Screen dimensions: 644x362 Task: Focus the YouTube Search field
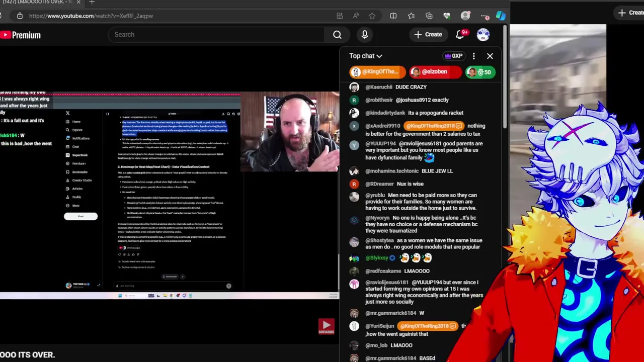point(216,35)
